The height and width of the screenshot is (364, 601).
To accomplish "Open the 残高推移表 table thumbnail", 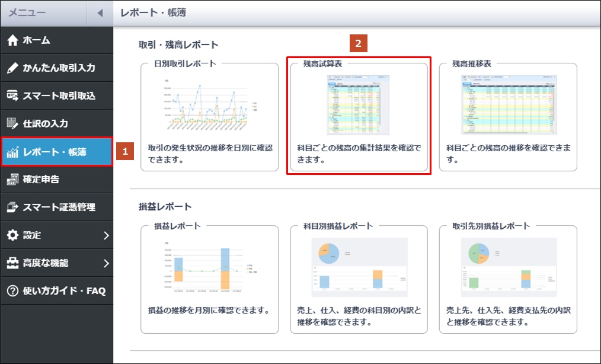I will point(509,105).
